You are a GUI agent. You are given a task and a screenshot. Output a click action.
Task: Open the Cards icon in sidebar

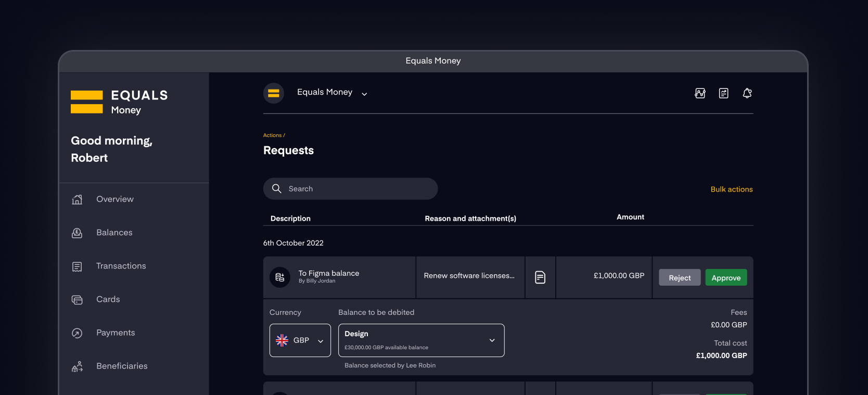(x=77, y=300)
